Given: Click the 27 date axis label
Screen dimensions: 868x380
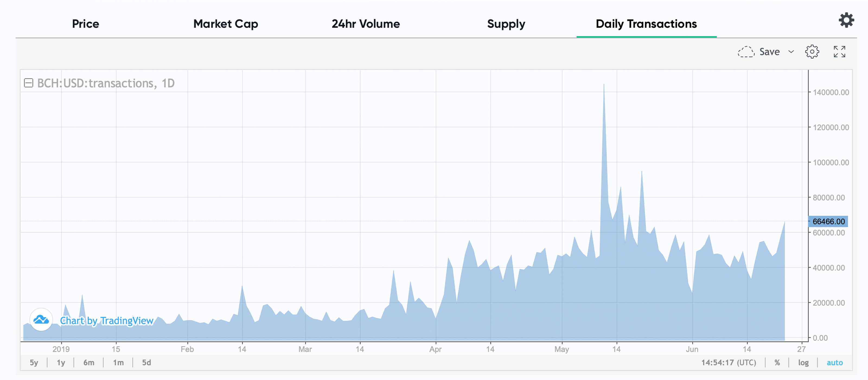Looking at the screenshot, I should tap(801, 349).
